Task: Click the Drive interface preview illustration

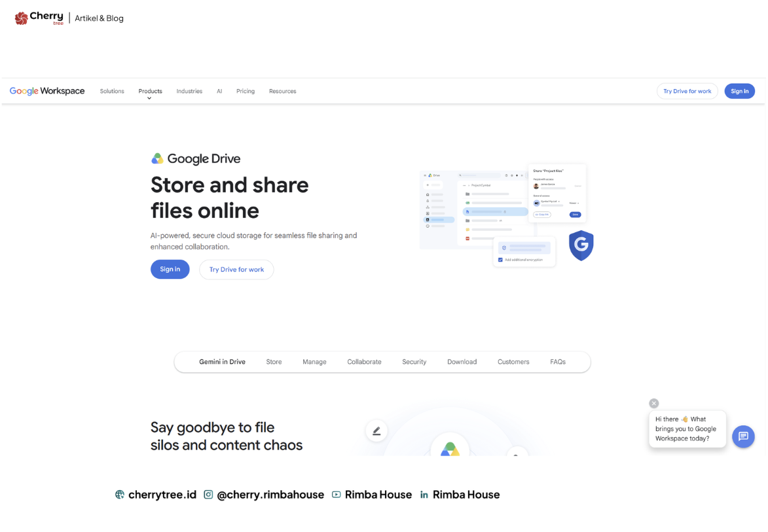Action: click(473, 209)
